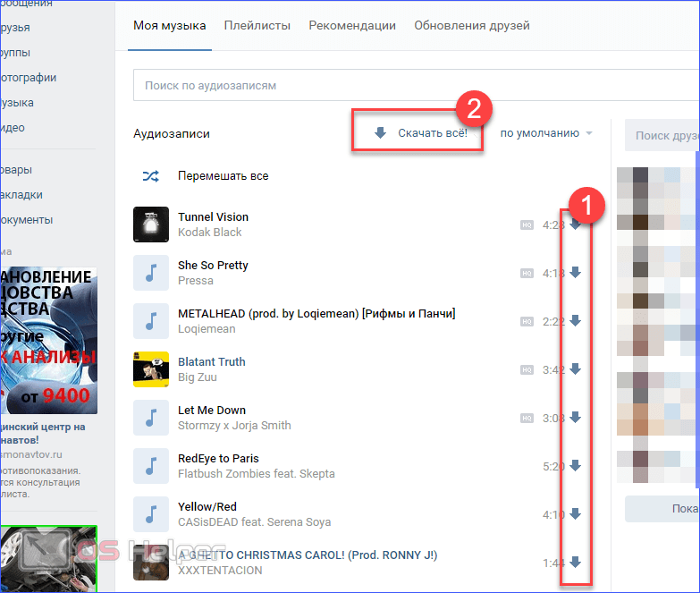700x593 pixels.
Task: Click the shuffle icon next to Перемешать все
Action: click(x=151, y=176)
